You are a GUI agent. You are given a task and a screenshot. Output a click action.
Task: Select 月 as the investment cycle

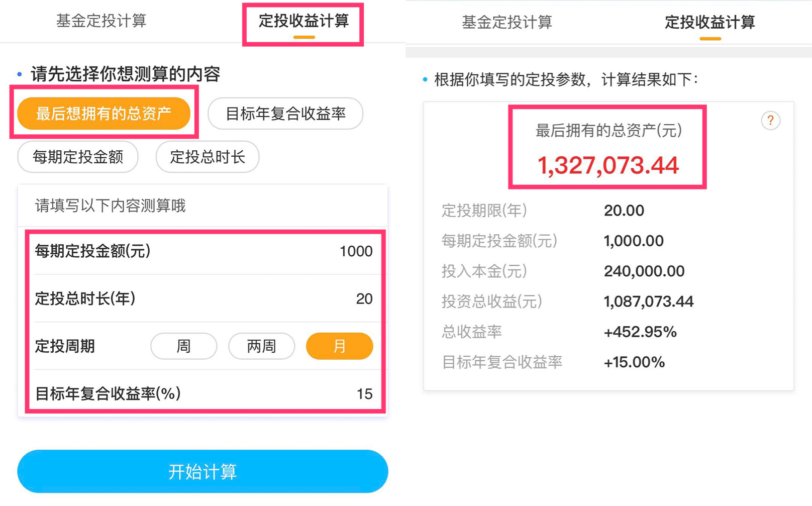[x=339, y=346]
